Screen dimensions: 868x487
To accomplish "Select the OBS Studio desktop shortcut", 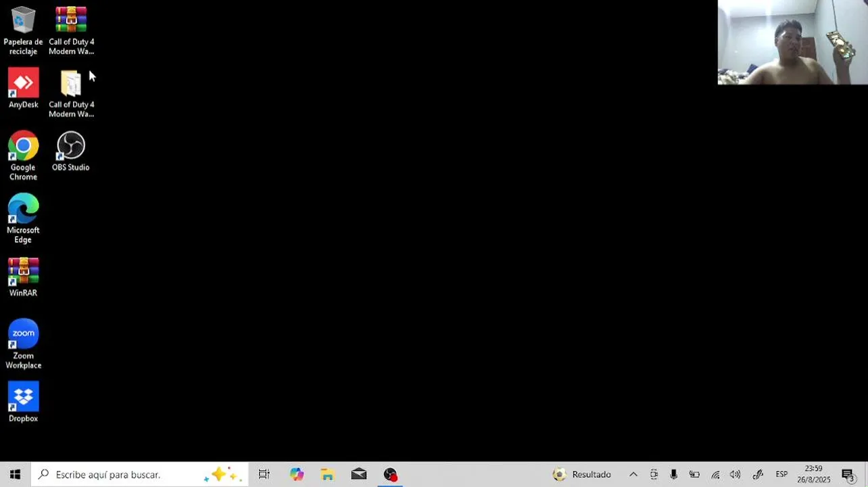I will [71, 152].
